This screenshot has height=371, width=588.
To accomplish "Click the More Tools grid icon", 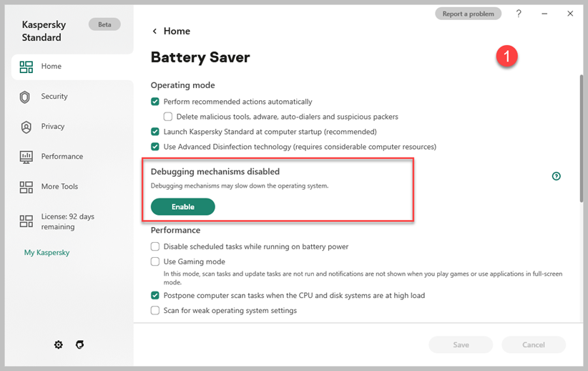I will [x=26, y=187].
